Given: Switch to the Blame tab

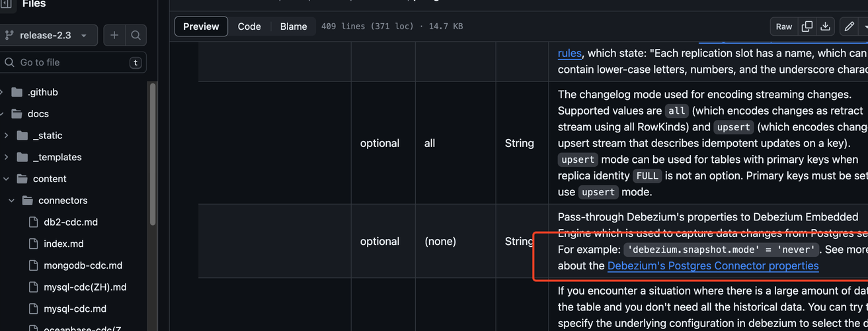Looking at the screenshot, I should (294, 26).
